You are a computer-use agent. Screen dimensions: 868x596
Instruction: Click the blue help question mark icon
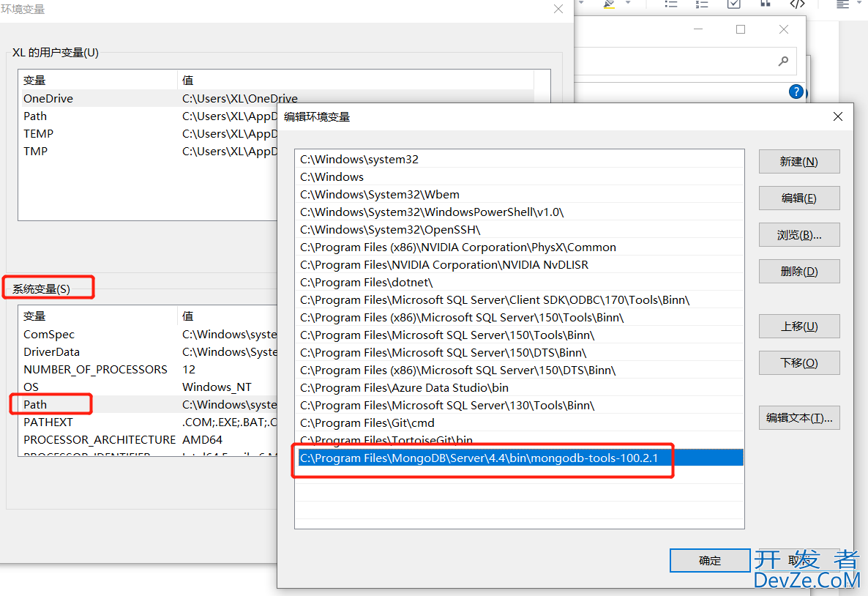point(796,92)
